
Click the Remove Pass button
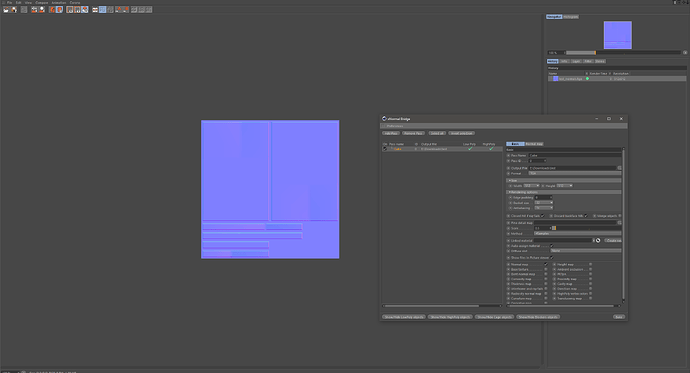click(x=413, y=133)
